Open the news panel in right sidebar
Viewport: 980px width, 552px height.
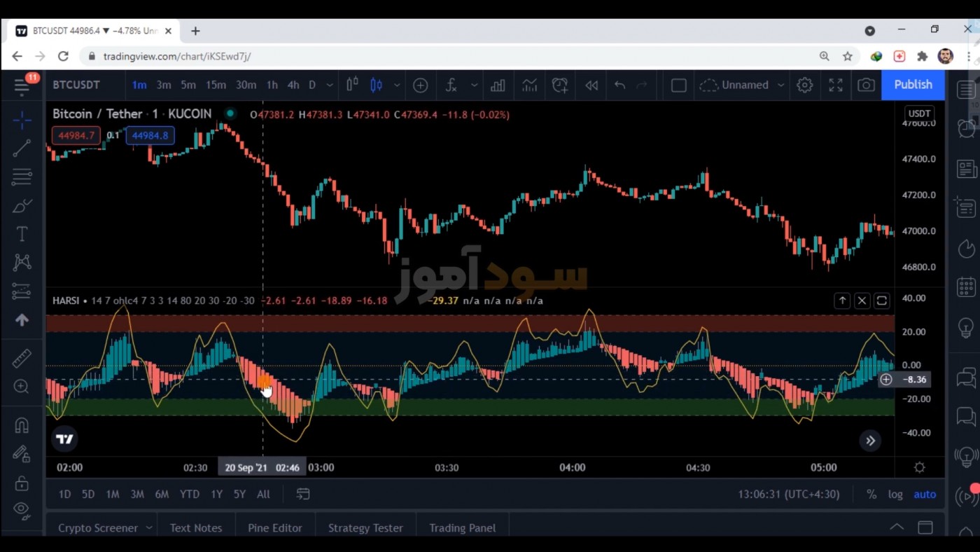pyautogui.click(x=967, y=168)
